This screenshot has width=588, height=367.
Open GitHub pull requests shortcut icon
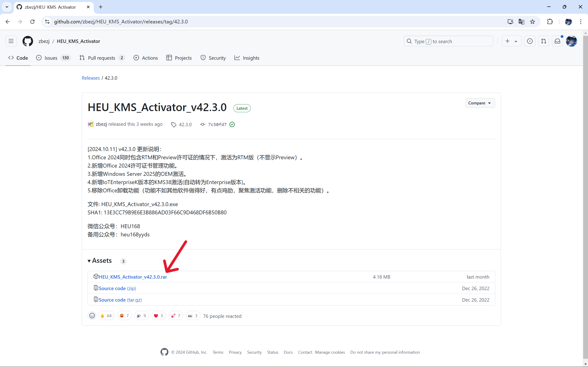[543, 41]
